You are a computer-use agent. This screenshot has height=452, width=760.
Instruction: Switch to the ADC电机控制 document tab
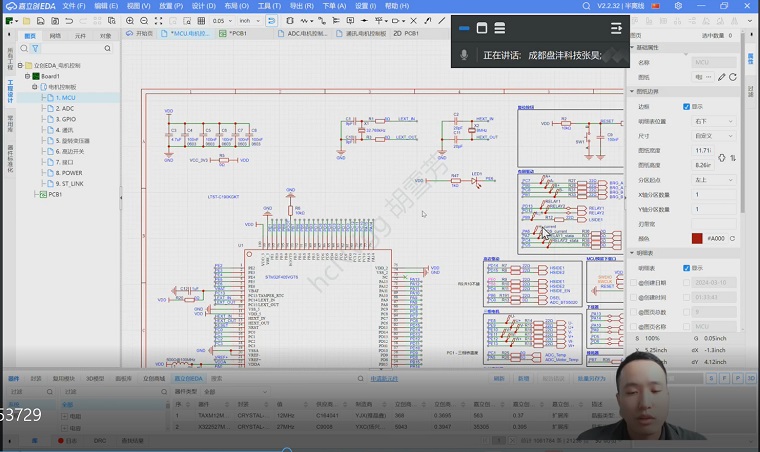click(303, 33)
